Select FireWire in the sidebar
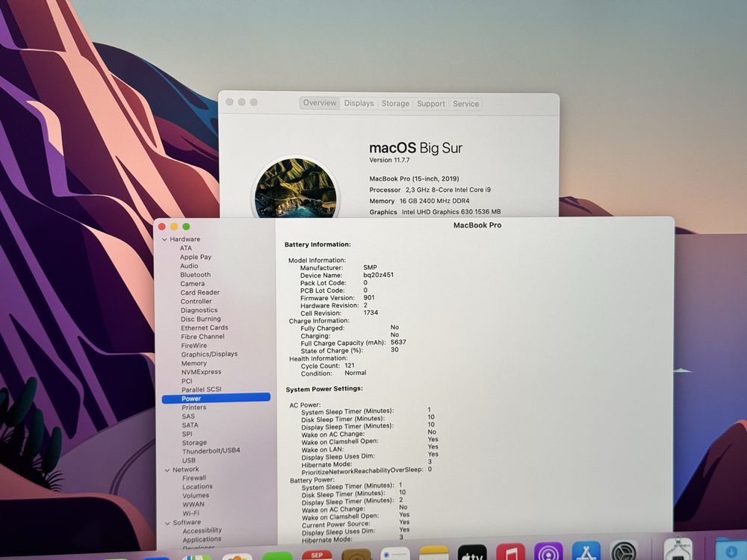The image size is (747, 560). click(x=194, y=346)
